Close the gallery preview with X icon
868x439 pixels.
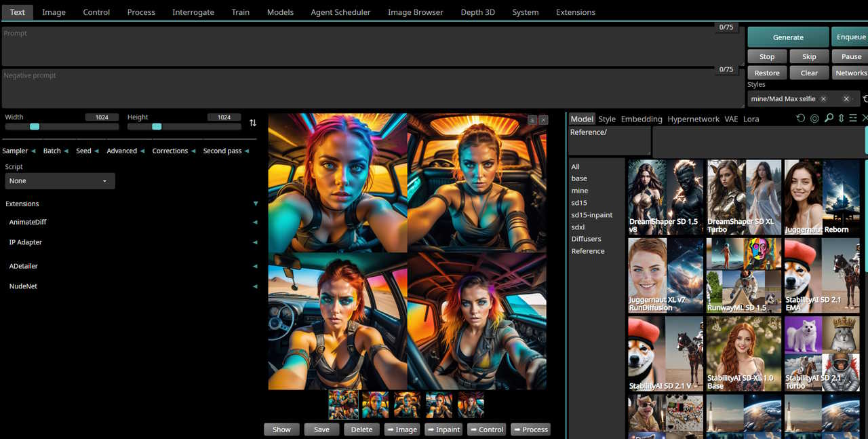click(543, 119)
